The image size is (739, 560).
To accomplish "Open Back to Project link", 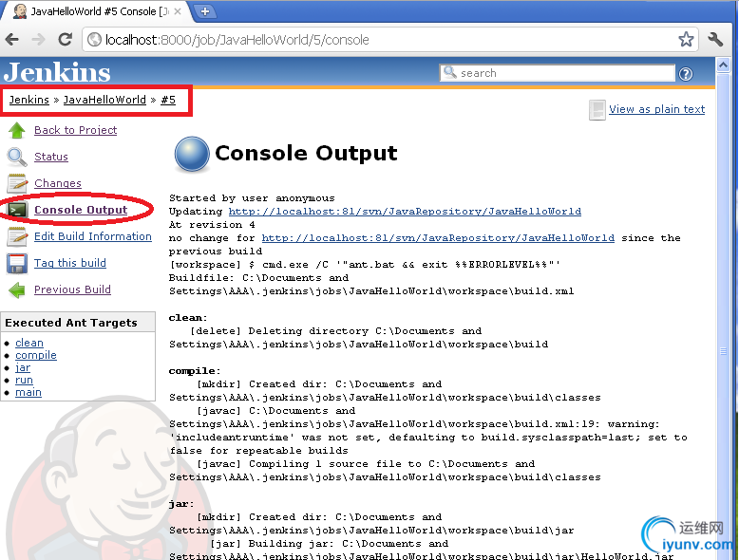I will (75, 130).
